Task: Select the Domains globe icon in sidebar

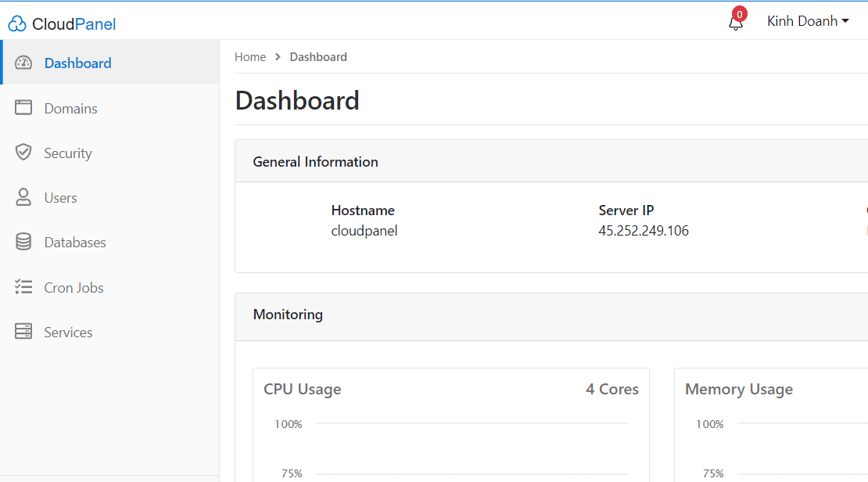Action: pos(23,108)
